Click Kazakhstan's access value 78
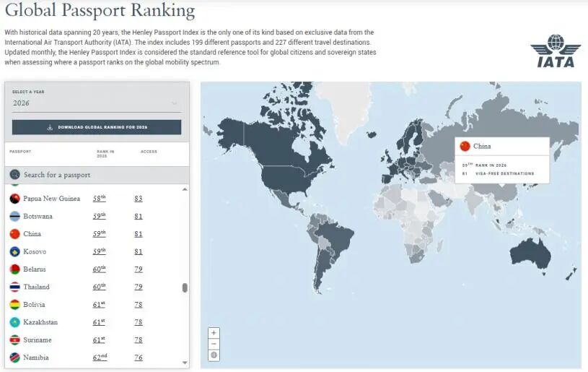Screen dimensions: 588x372 [139, 322]
